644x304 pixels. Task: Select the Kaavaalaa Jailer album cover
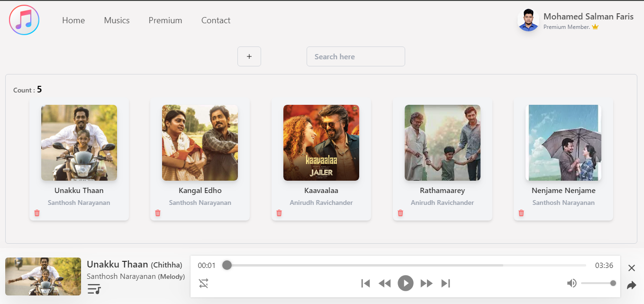tap(321, 143)
